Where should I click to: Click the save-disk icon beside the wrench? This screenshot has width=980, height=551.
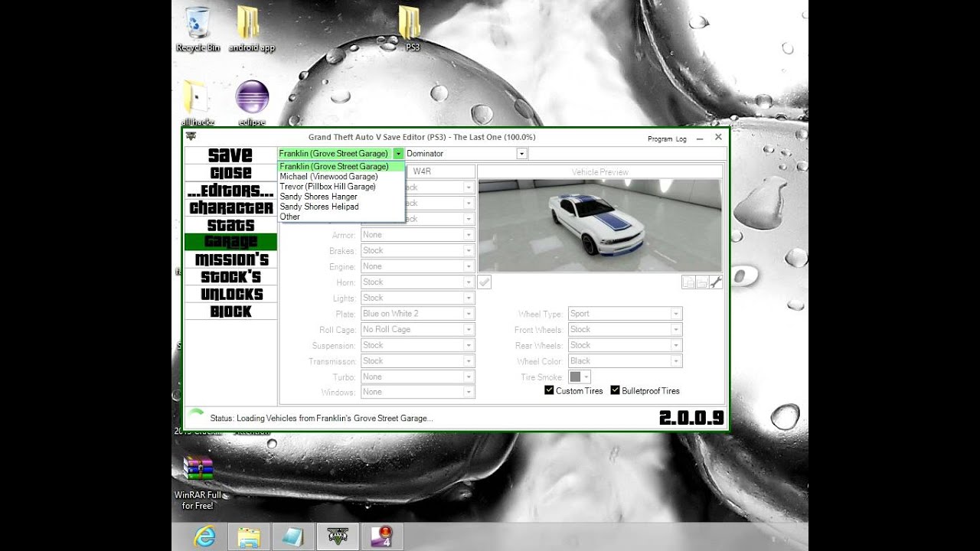coord(702,282)
